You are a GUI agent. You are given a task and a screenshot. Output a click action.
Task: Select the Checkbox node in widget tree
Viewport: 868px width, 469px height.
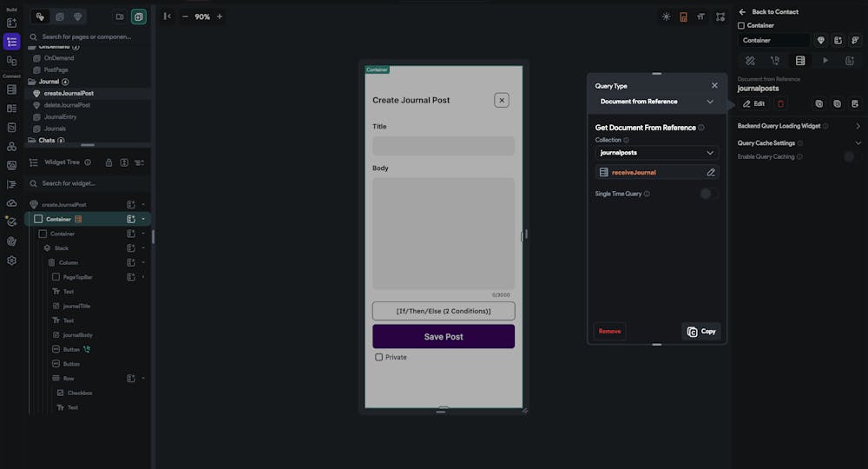80,393
